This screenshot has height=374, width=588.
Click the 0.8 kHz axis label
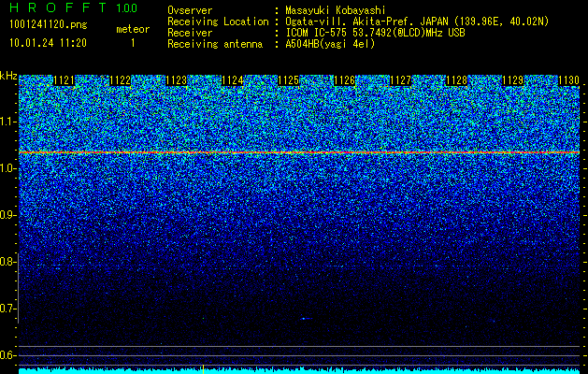(x=7, y=262)
